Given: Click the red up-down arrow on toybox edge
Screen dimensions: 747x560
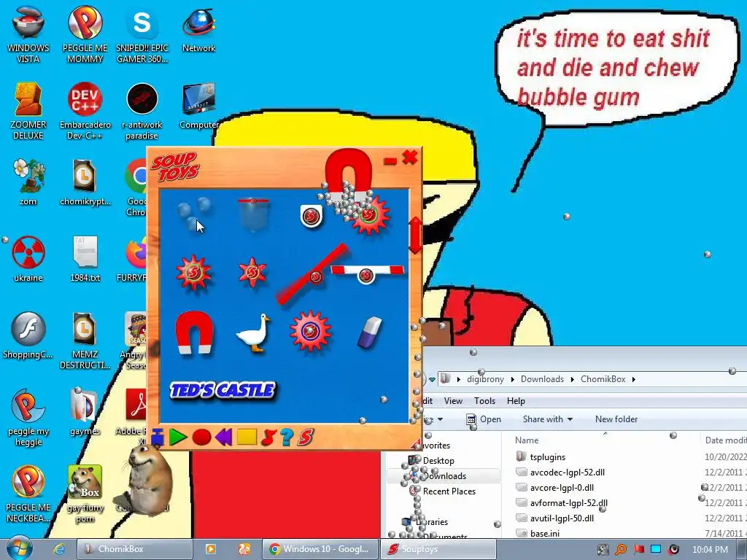Looking at the screenshot, I should click(x=415, y=236).
